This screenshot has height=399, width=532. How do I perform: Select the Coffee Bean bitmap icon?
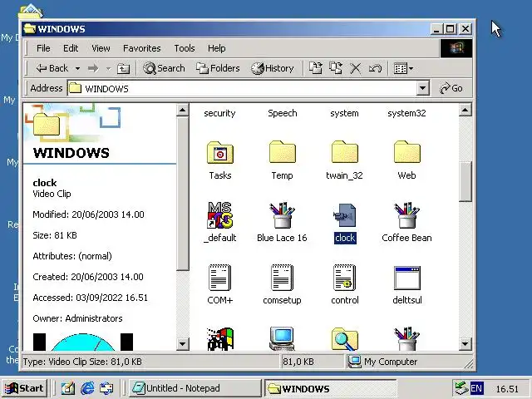click(406, 215)
